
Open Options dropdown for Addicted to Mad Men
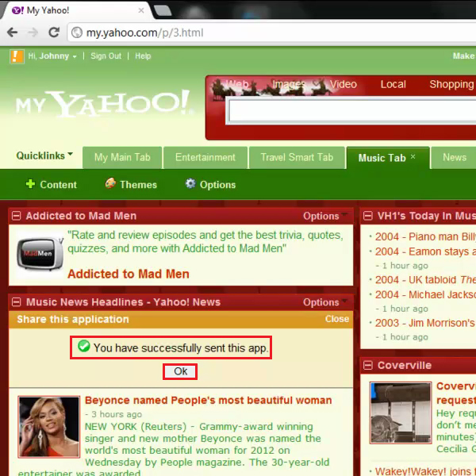pyautogui.click(x=325, y=216)
